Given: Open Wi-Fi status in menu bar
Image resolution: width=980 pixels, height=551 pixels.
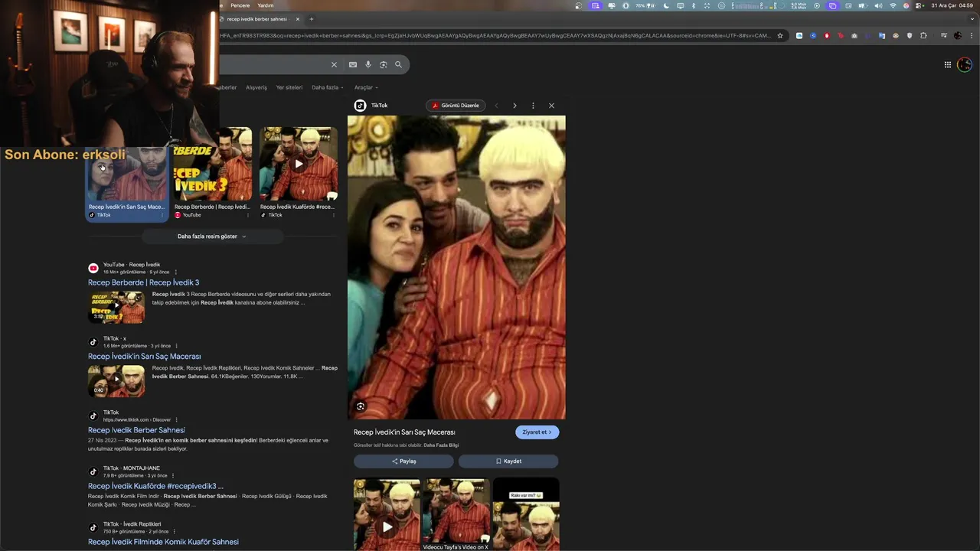Looking at the screenshot, I should tap(893, 5).
